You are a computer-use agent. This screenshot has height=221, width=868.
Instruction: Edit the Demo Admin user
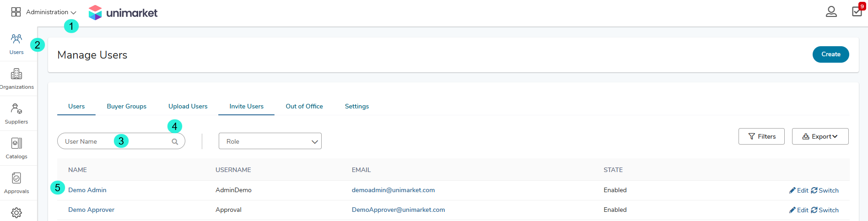coord(798,190)
